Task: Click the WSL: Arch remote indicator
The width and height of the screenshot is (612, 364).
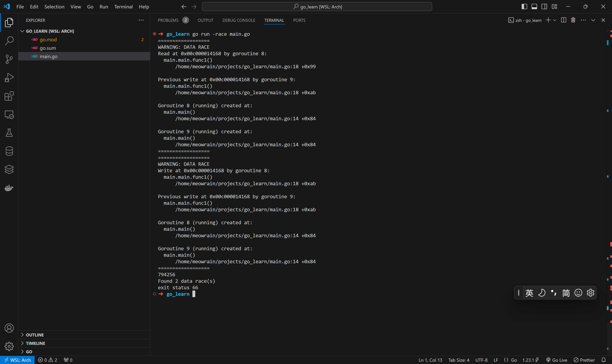Action: tap(17, 360)
